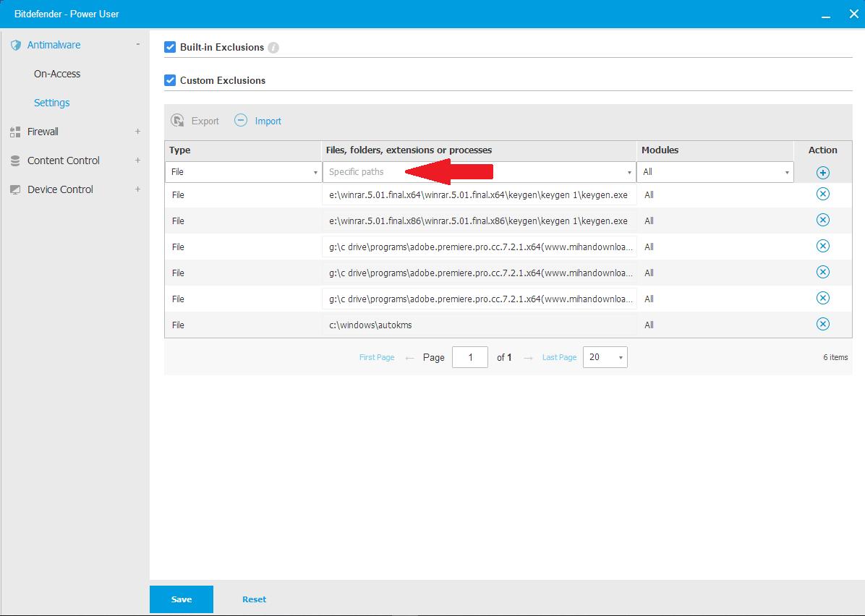Remove the winrar x86 keygen exclusion
This screenshot has height=616, width=865.
click(822, 220)
